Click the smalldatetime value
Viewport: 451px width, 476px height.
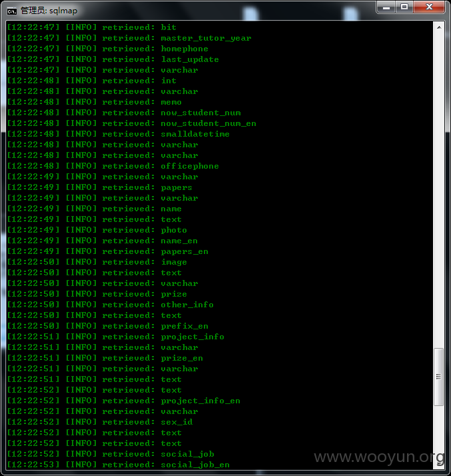point(195,134)
